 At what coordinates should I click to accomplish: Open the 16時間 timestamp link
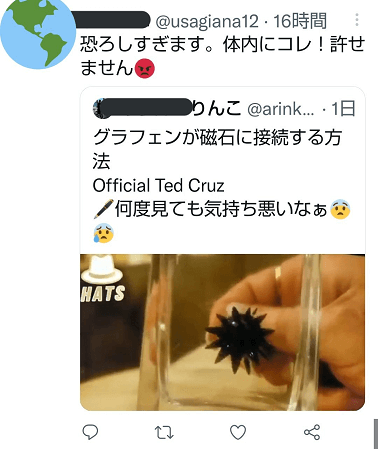click(x=300, y=21)
